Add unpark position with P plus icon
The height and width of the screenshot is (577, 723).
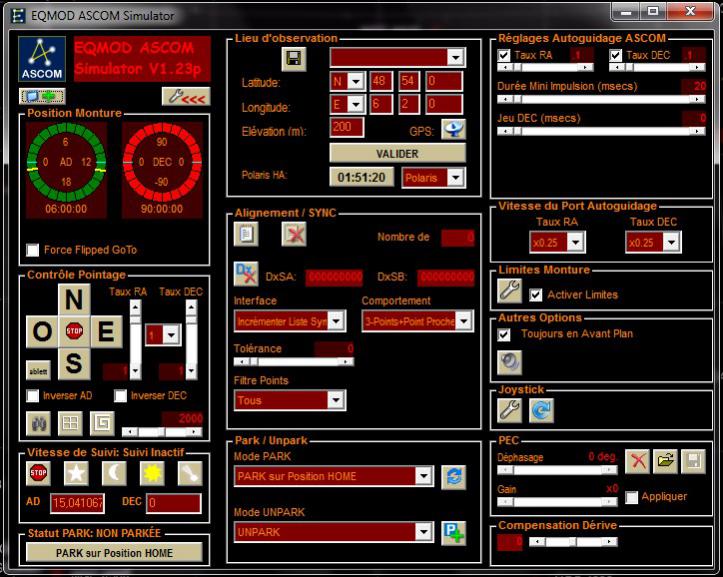tap(454, 533)
